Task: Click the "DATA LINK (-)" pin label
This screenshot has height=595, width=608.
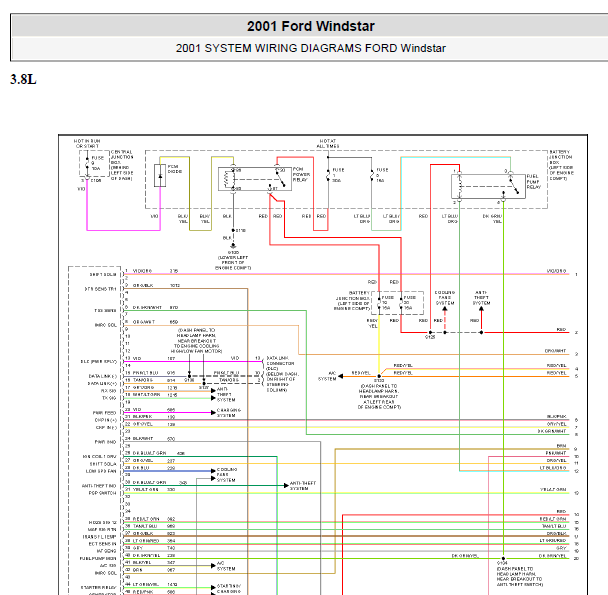Action: click(x=102, y=376)
